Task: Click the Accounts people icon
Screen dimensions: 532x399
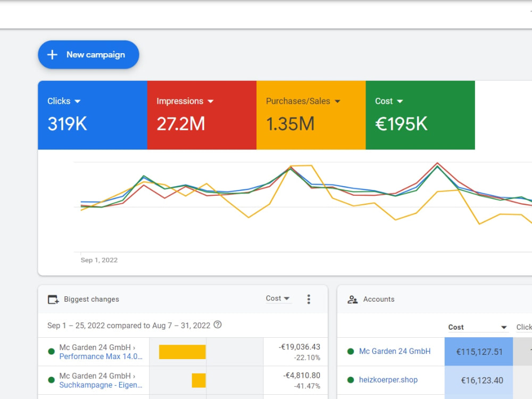Action: click(x=353, y=300)
